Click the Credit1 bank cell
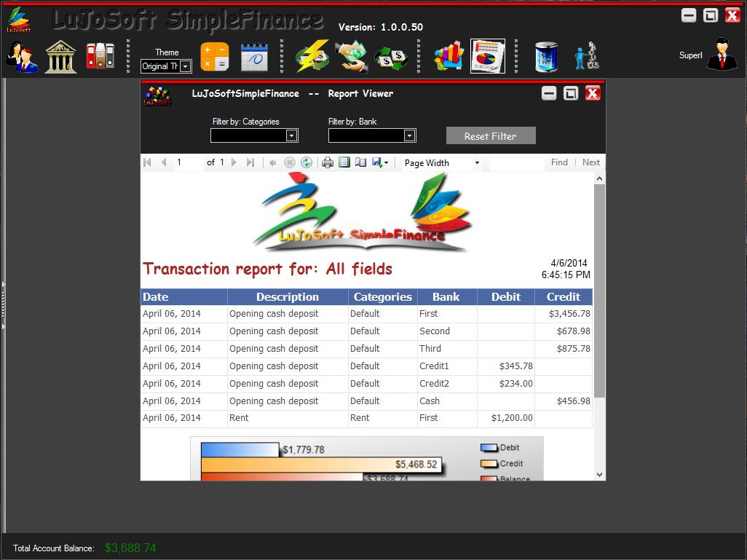Image resolution: width=747 pixels, height=560 pixels. (x=447, y=366)
